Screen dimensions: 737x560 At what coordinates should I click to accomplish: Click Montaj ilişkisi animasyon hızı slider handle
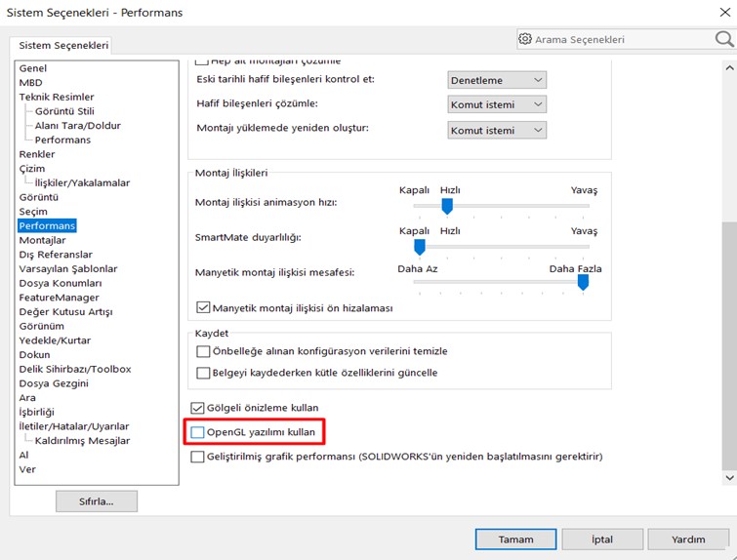[447, 206]
